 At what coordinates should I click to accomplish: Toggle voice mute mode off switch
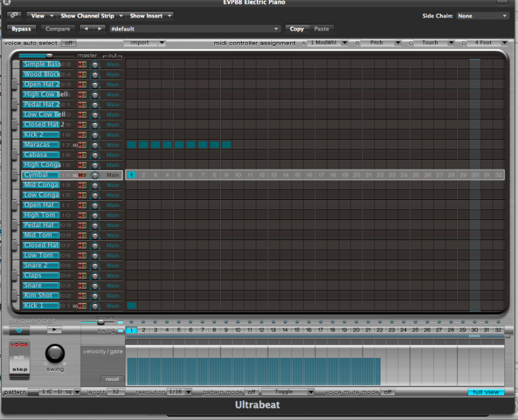387,392
